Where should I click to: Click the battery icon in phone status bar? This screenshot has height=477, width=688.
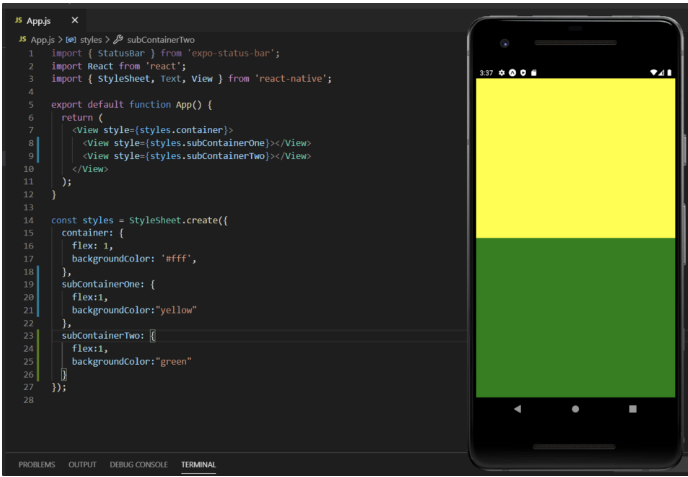(x=669, y=73)
